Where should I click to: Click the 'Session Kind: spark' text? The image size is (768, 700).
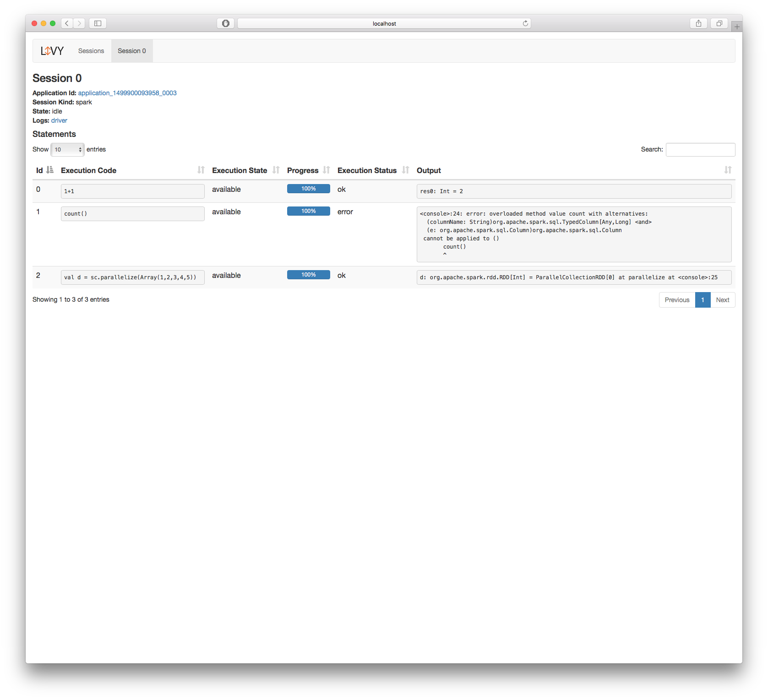click(x=62, y=102)
